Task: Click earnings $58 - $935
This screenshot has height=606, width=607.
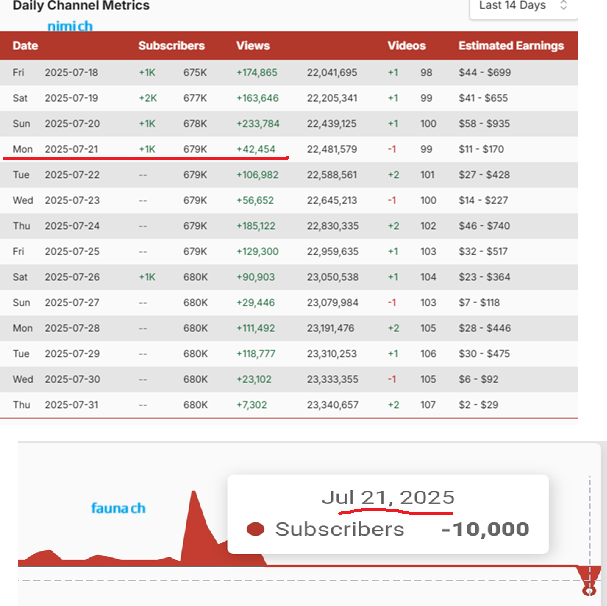Action: (484, 124)
